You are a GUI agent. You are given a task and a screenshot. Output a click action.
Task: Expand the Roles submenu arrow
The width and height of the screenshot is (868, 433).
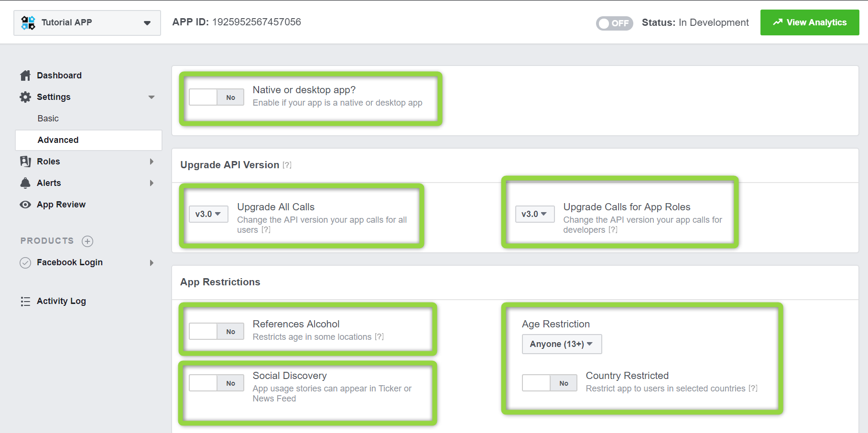[152, 162]
